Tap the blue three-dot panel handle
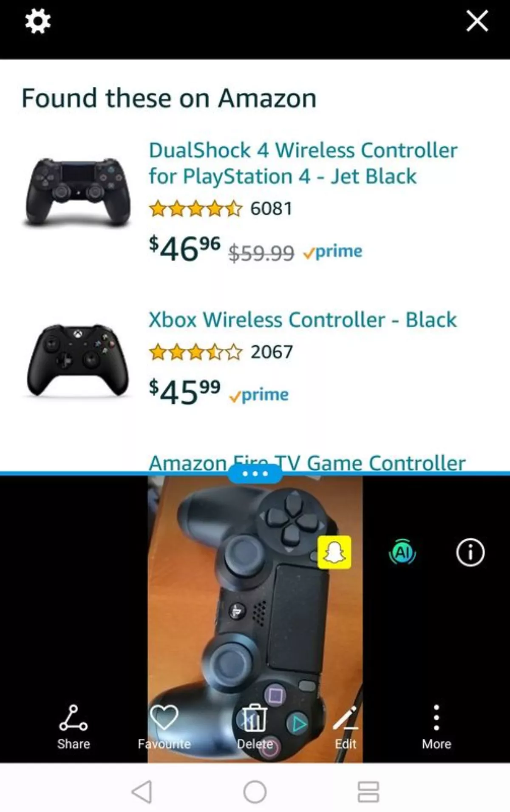 point(255,473)
